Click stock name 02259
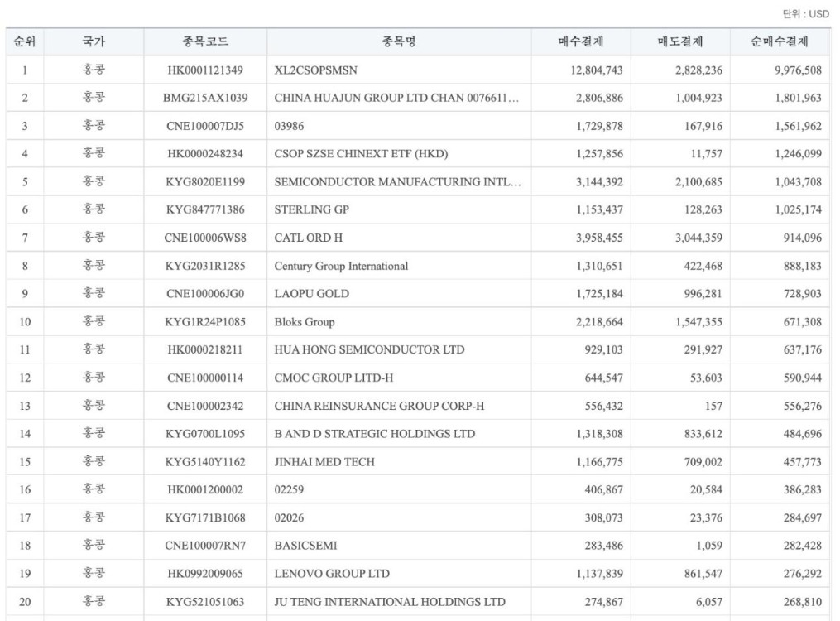The image size is (840, 621). click(x=289, y=489)
